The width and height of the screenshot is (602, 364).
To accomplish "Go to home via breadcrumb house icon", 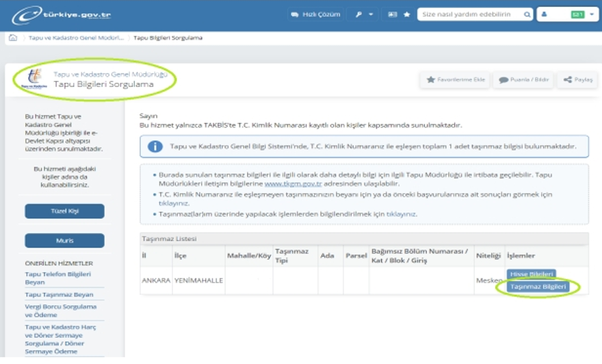I will pyautogui.click(x=12, y=38).
